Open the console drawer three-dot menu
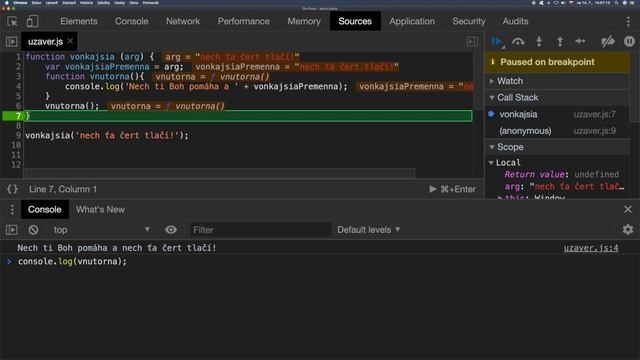The image size is (640, 360). (12, 209)
